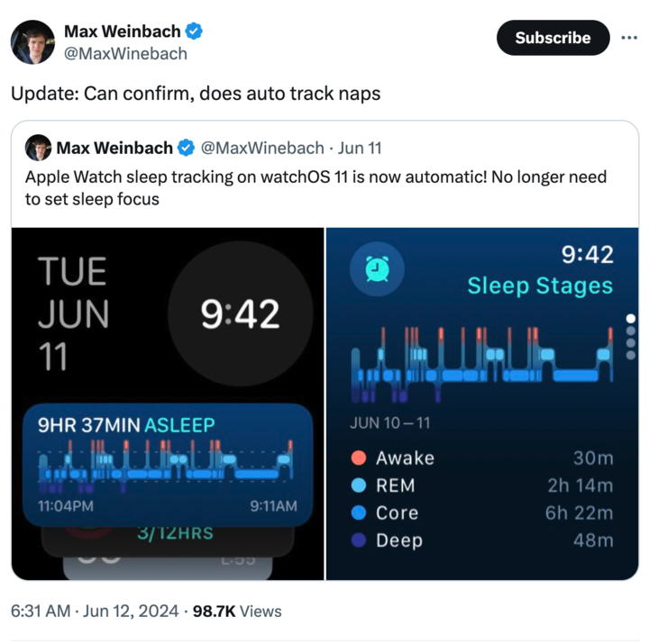Open the Sleep Stages screenshot image

pyautogui.click(x=482, y=404)
